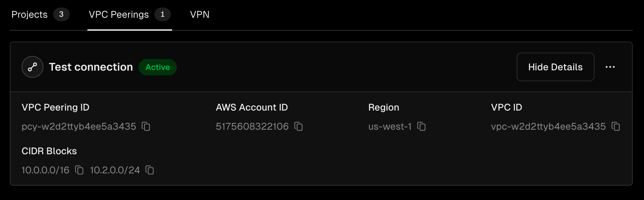
Task: Click the Projects count badge showing 3
Action: coord(61,14)
